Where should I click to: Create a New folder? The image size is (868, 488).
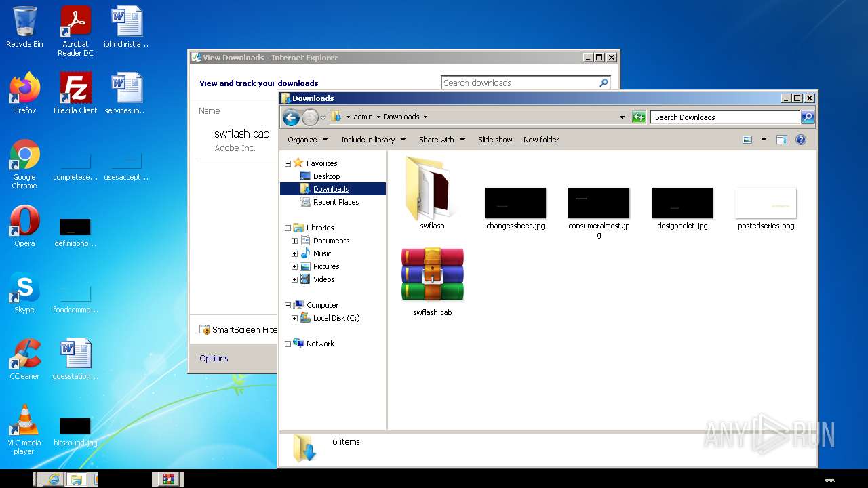(x=541, y=140)
